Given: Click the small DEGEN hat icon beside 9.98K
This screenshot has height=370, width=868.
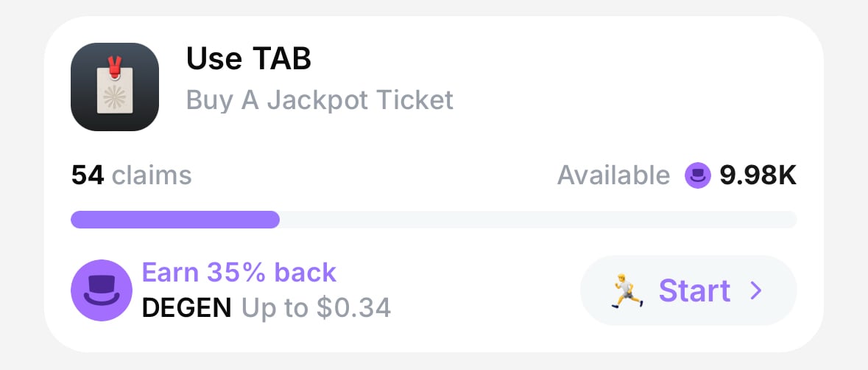Looking at the screenshot, I should coord(697,176).
